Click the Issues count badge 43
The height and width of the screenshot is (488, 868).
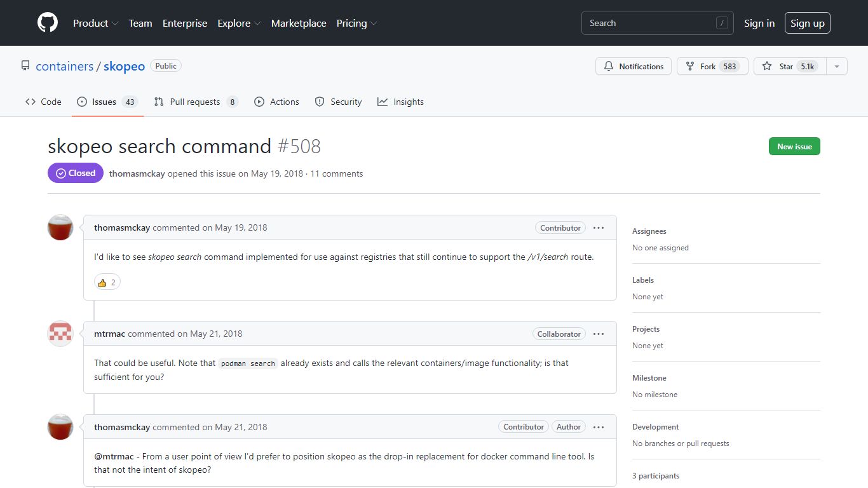pyautogui.click(x=130, y=102)
